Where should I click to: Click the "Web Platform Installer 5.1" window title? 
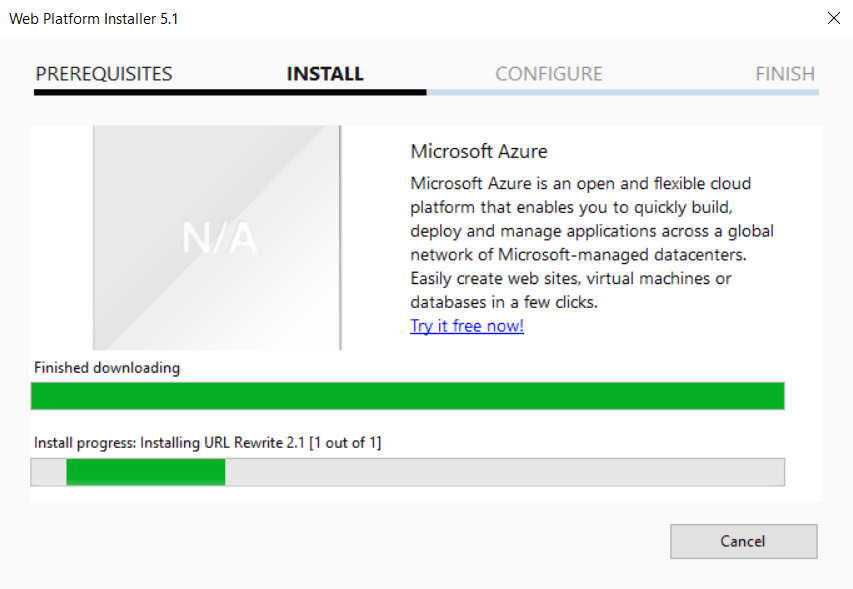[94, 18]
